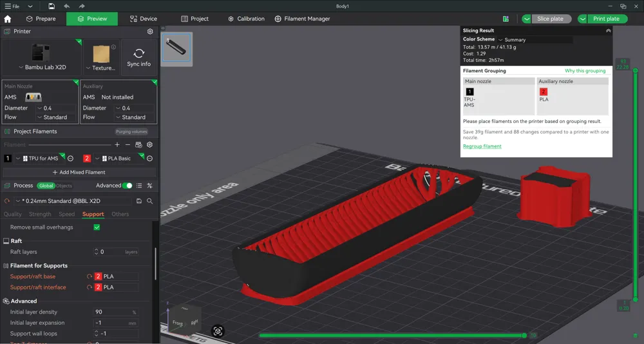Open the Calibration tab
Screen dimensions: 644x344
pos(246,19)
